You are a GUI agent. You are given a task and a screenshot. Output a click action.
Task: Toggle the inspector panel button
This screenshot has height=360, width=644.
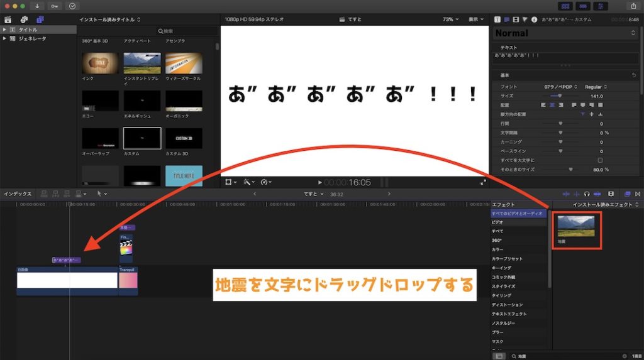601,6
